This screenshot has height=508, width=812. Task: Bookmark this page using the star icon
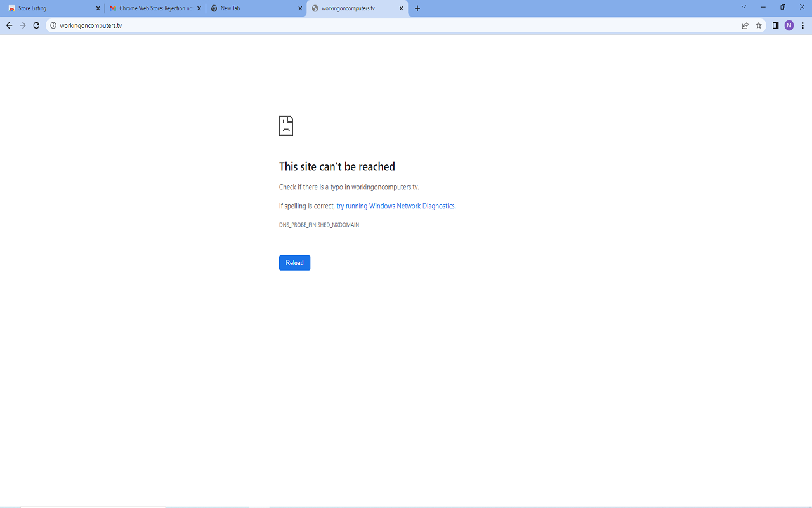pyautogui.click(x=759, y=25)
